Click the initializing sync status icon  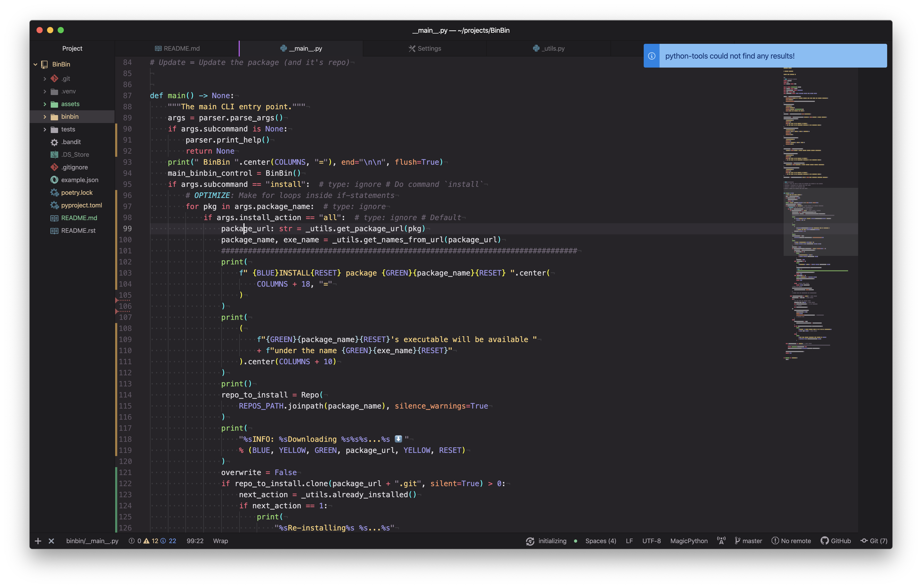[530, 541]
